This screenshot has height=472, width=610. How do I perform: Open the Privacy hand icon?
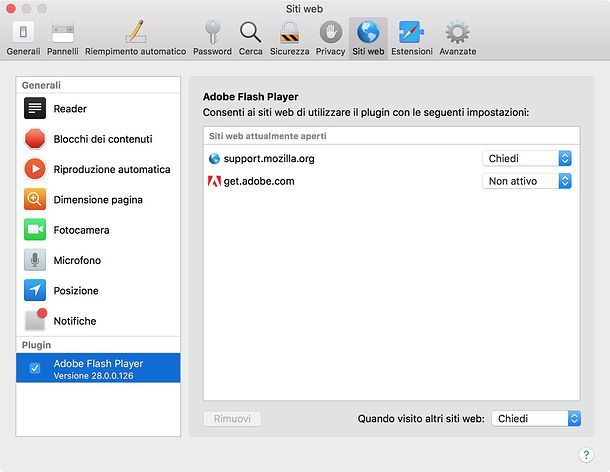click(331, 32)
